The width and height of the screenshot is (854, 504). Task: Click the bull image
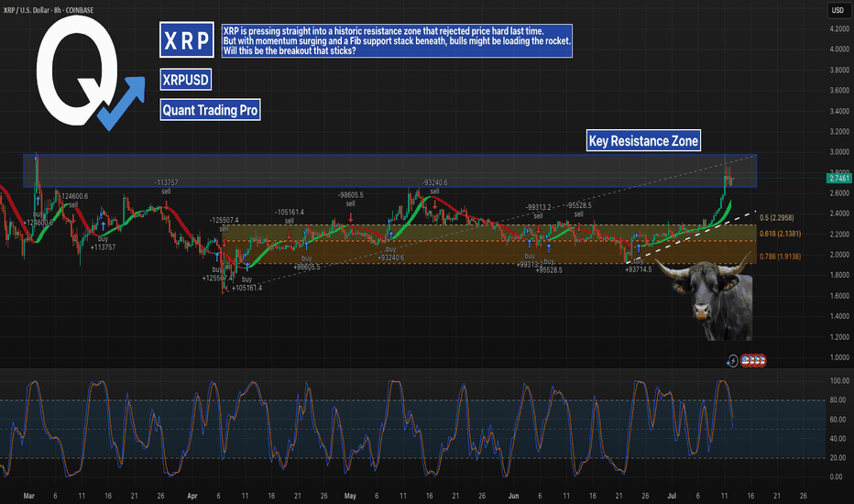(x=705, y=297)
